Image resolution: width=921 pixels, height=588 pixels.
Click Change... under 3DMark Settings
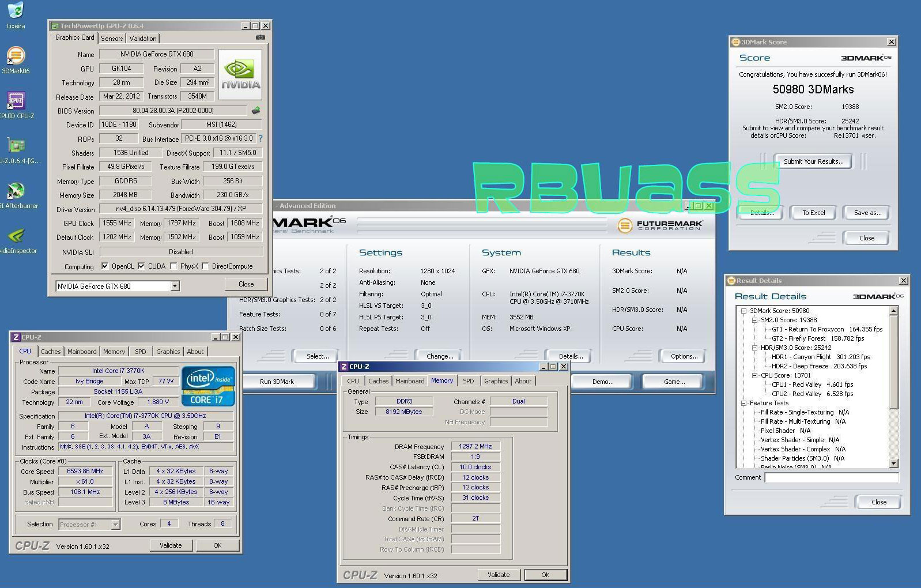tap(440, 356)
